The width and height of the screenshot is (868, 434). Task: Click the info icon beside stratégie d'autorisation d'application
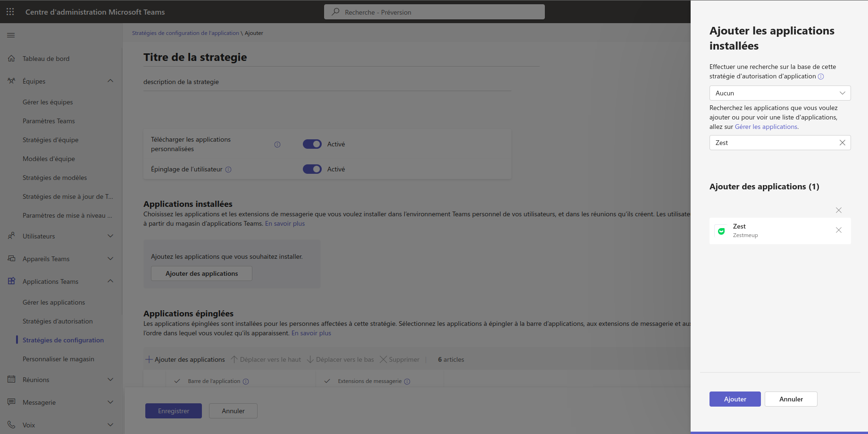coord(821,77)
